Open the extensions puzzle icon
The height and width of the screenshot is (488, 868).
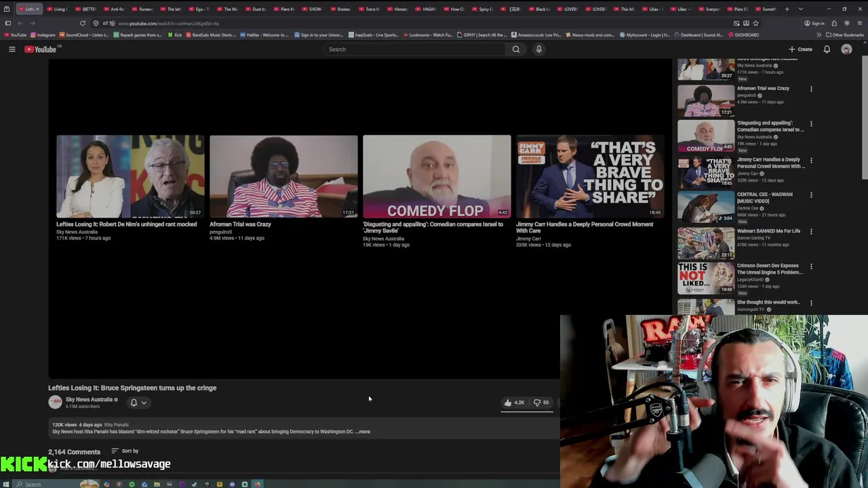pyautogui.click(x=835, y=23)
